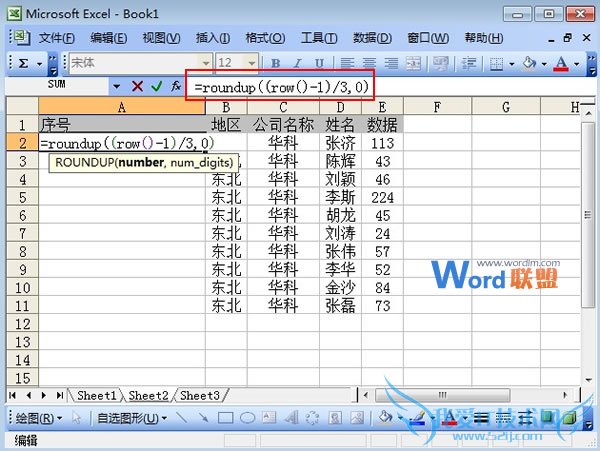
Task: Open the 编辑(E) menu
Action: (x=109, y=38)
